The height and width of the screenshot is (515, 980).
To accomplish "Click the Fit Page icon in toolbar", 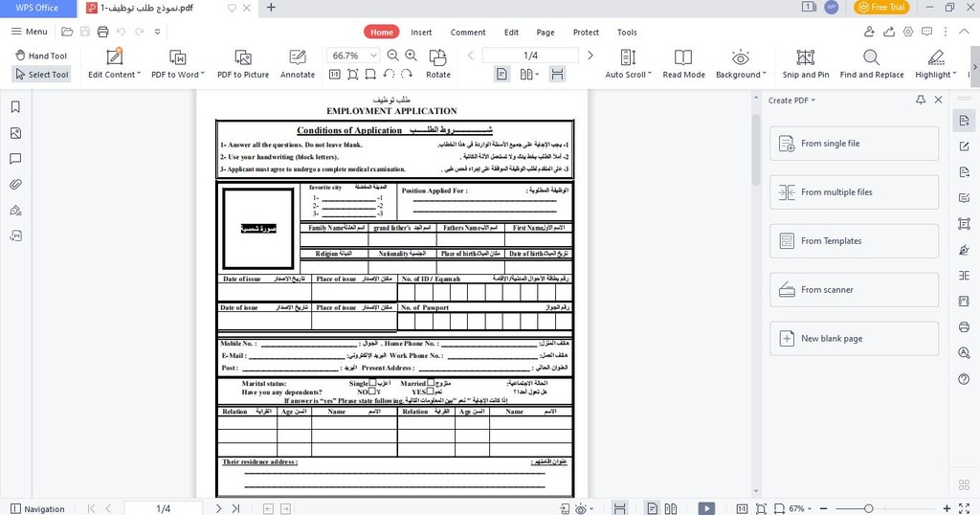I will [352, 75].
